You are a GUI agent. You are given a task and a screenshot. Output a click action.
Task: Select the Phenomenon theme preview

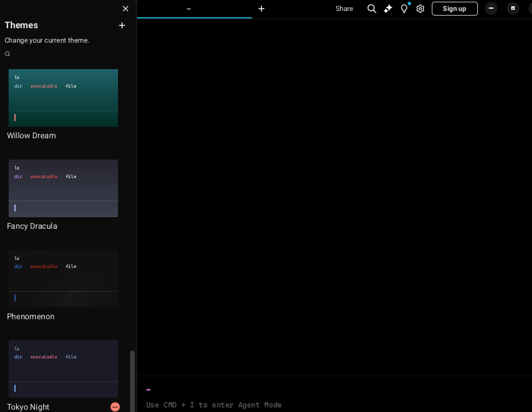click(63, 278)
